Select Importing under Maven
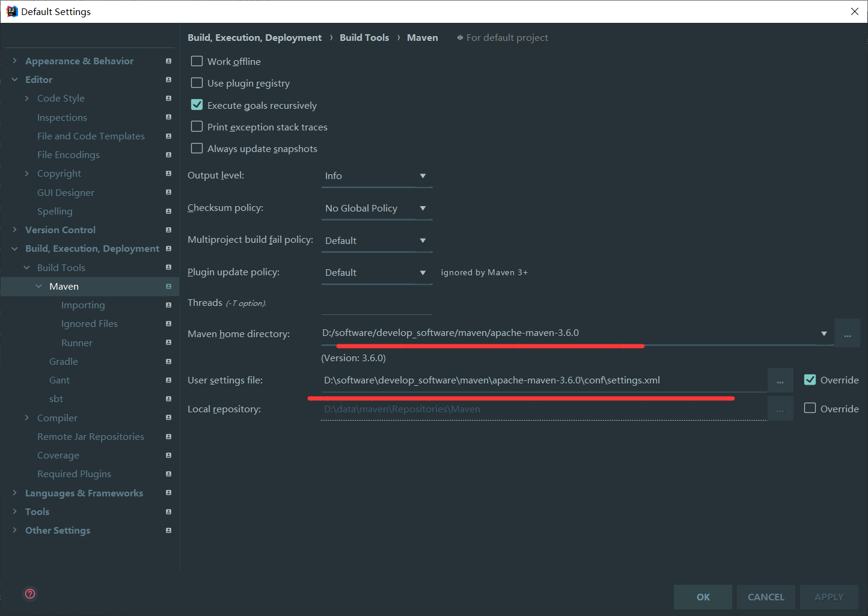Screen dimensions: 868x616 tap(83, 305)
